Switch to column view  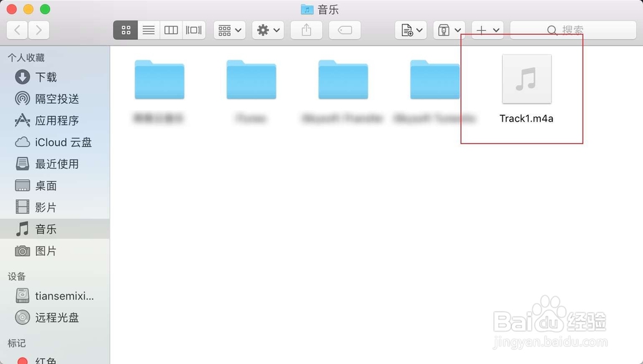pyautogui.click(x=171, y=30)
